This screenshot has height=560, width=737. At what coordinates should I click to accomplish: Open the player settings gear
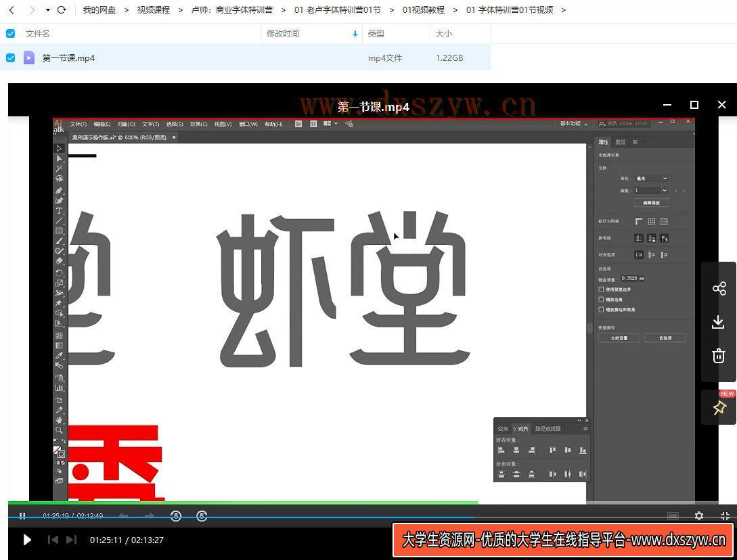pyautogui.click(x=699, y=516)
